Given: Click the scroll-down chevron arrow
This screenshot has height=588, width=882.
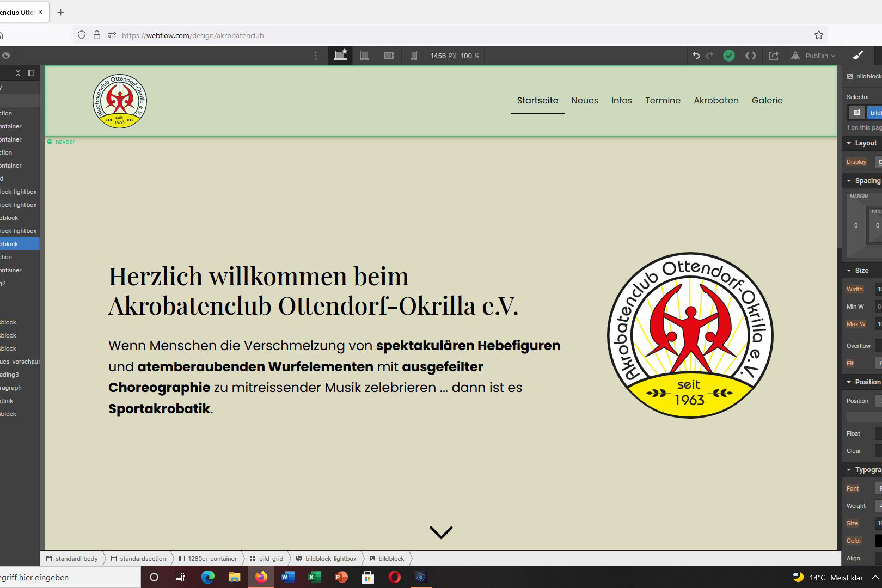Looking at the screenshot, I should coord(441,532).
